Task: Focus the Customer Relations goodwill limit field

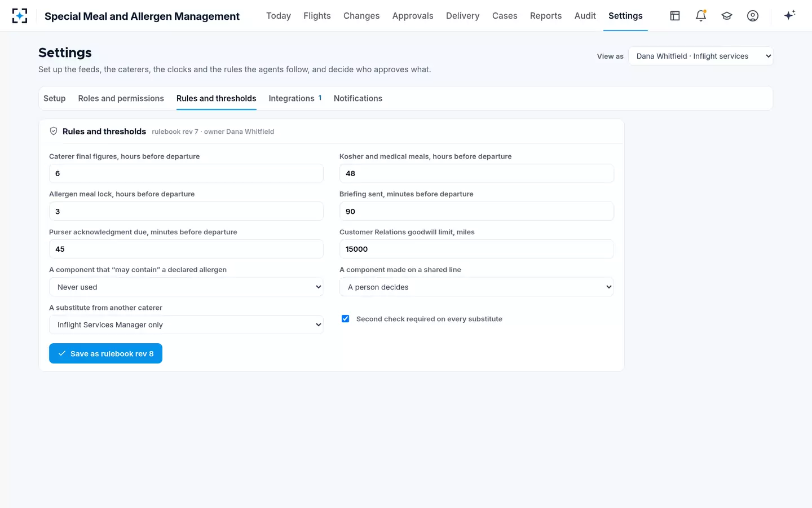Action: click(x=476, y=249)
